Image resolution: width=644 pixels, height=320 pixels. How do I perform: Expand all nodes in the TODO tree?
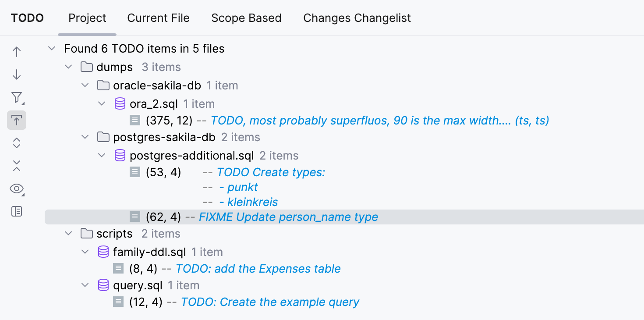coord(16,143)
